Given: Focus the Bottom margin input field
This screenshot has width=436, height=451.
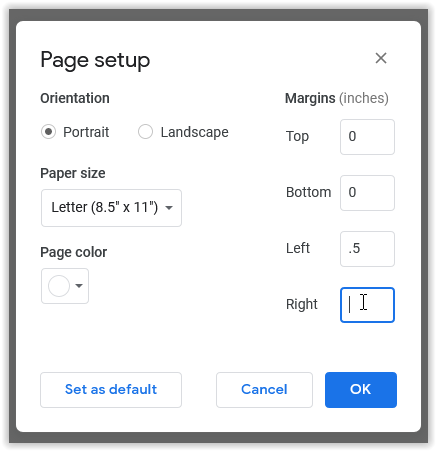Looking at the screenshot, I should (x=367, y=193).
